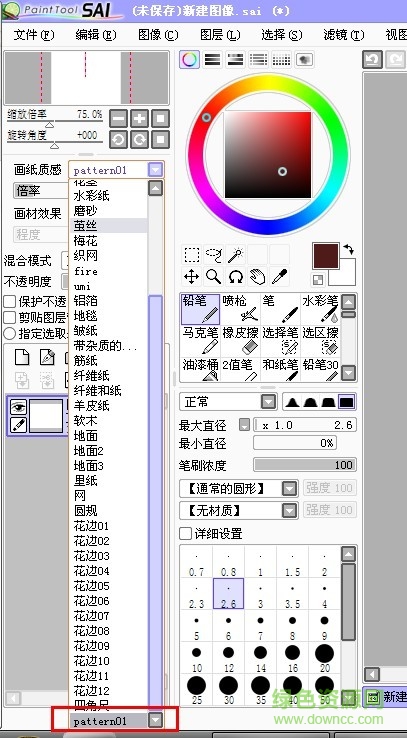The image size is (407, 738).
Task: Show the HSV slider panel
Action: tap(235, 60)
